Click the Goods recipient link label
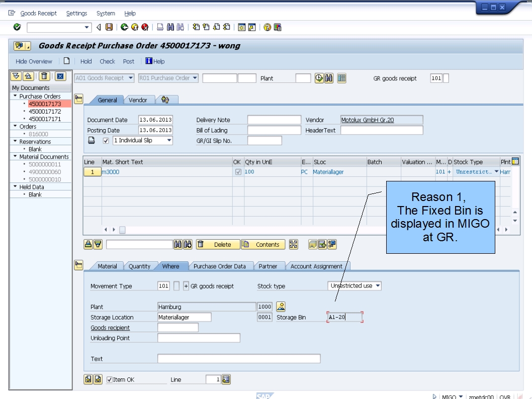 pos(110,328)
